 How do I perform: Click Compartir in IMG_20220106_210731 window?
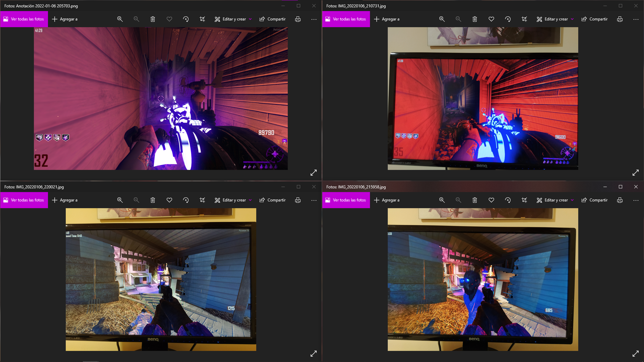coord(594,19)
